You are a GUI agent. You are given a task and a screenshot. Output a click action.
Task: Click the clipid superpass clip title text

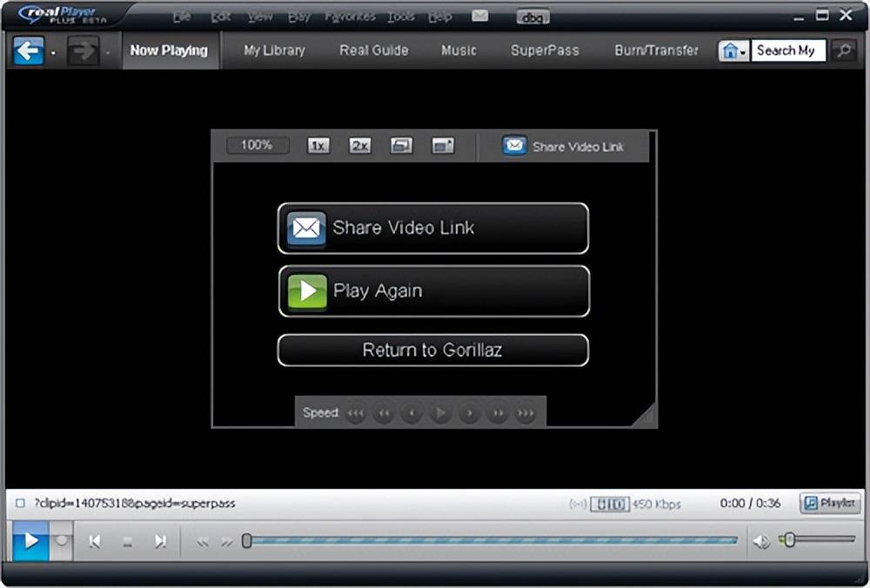[135, 504]
